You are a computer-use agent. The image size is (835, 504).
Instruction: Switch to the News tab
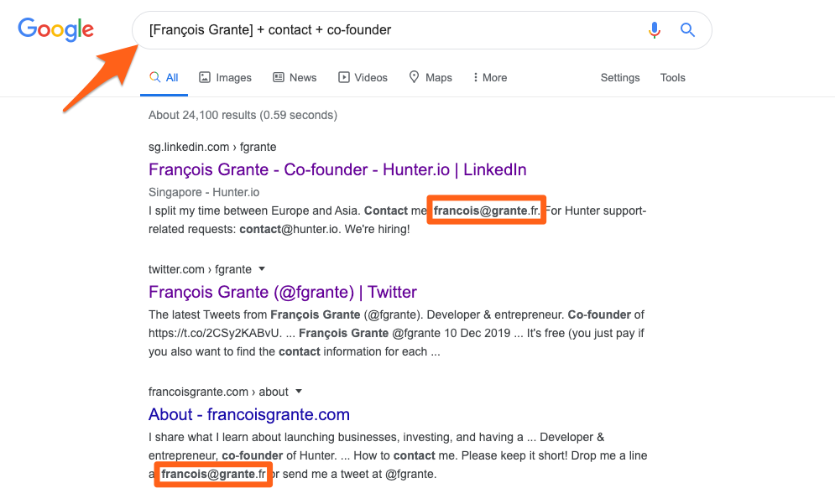(295, 78)
